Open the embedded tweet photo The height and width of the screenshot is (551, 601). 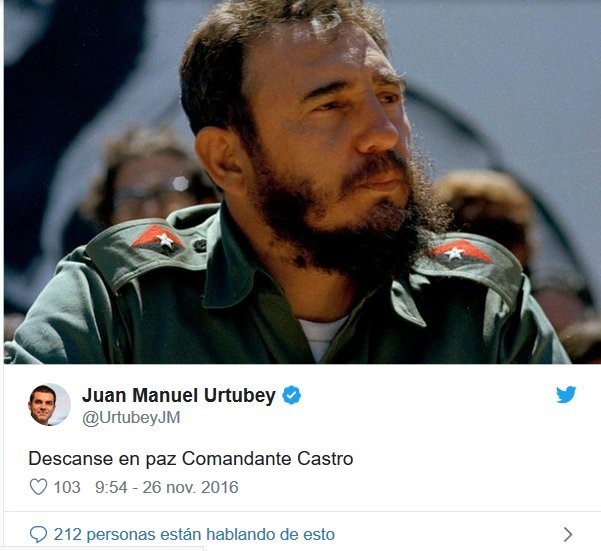(x=300, y=182)
